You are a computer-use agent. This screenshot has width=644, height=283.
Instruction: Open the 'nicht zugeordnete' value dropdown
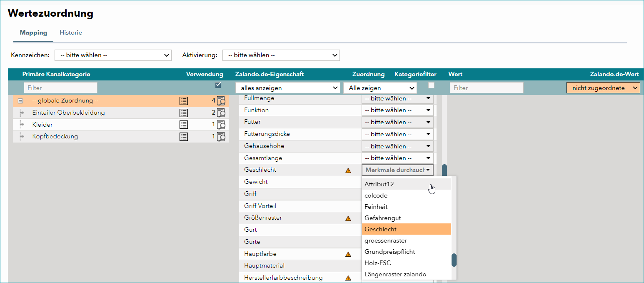[603, 88]
